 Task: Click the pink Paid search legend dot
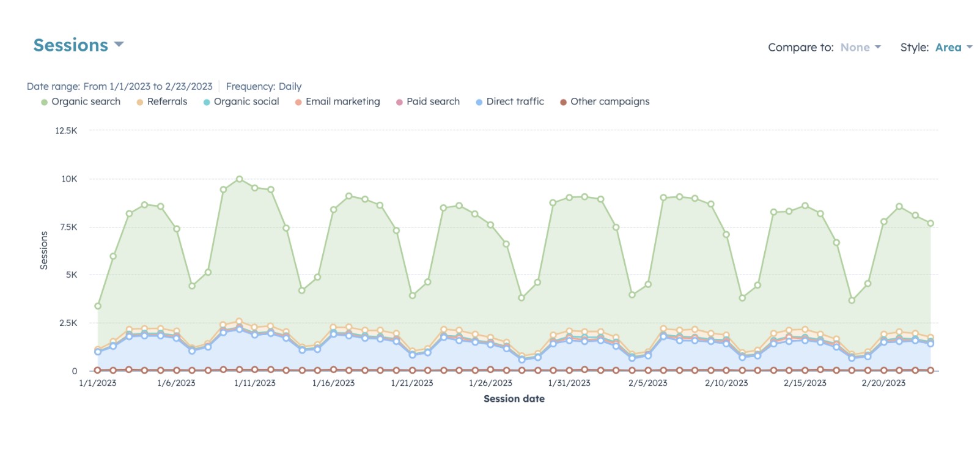tap(399, 102)
